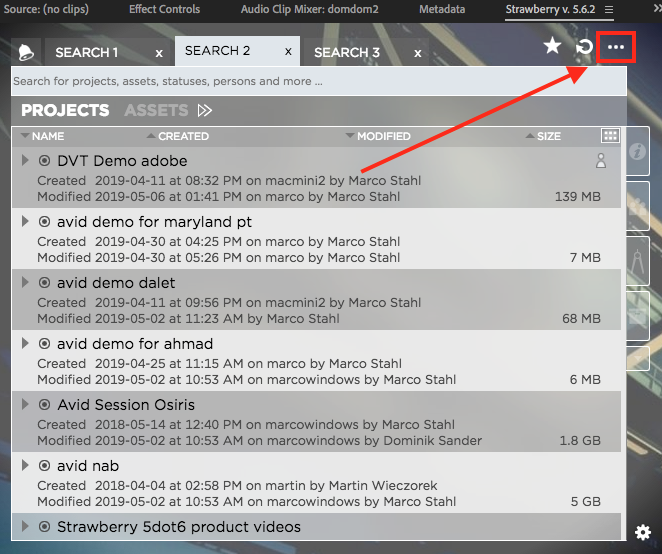Click the user icon on DVT Demo adobe
Screen dimensions: 662x554
[x=601, y=161]
